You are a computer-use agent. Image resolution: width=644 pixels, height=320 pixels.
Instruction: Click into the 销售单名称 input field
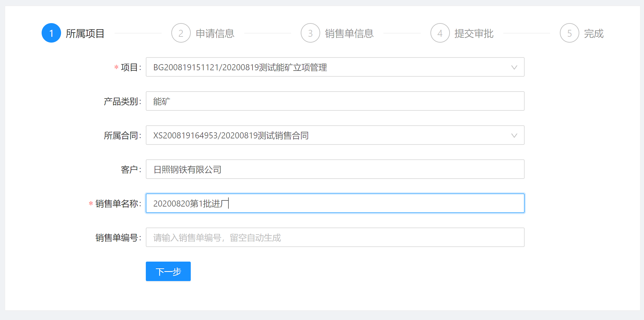point(335,203)
